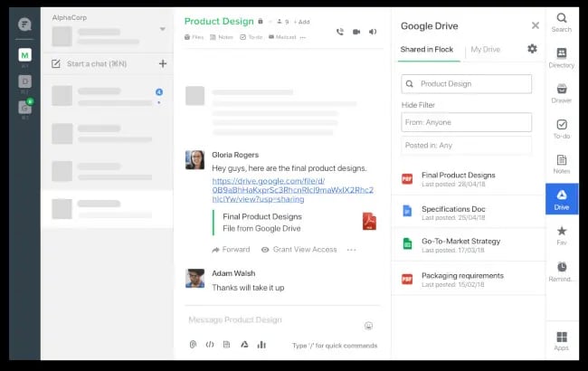Collapse filters with Hide Filter

coord(419,105)
